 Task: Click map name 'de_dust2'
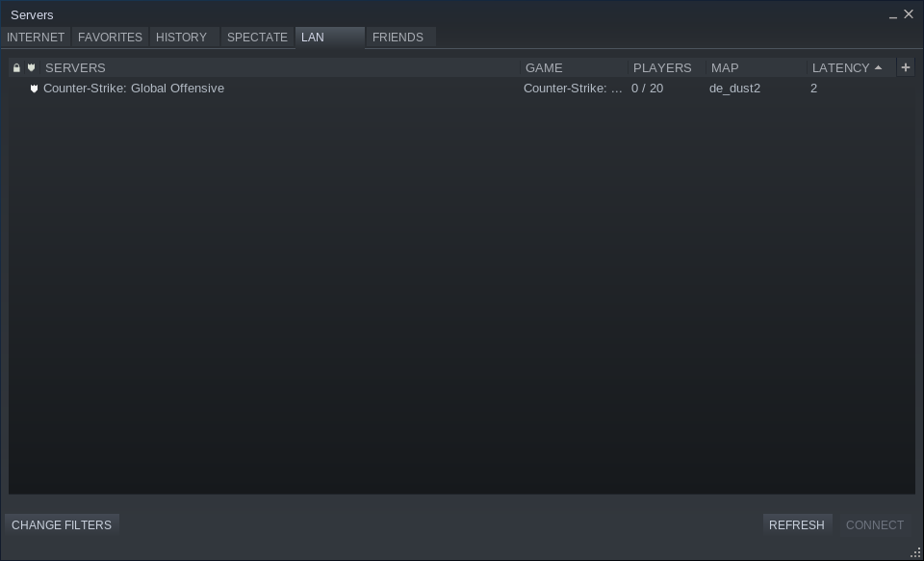pyautogui.click(x=734, y=89)
